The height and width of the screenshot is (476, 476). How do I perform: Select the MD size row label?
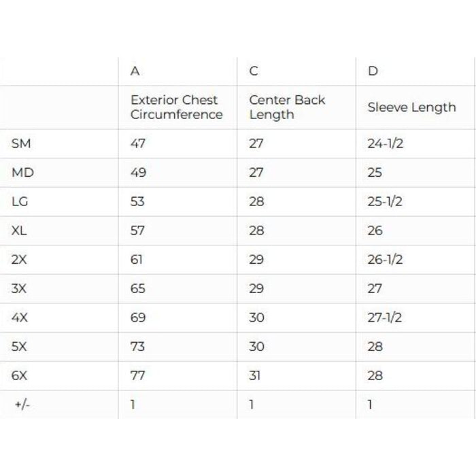22,173
